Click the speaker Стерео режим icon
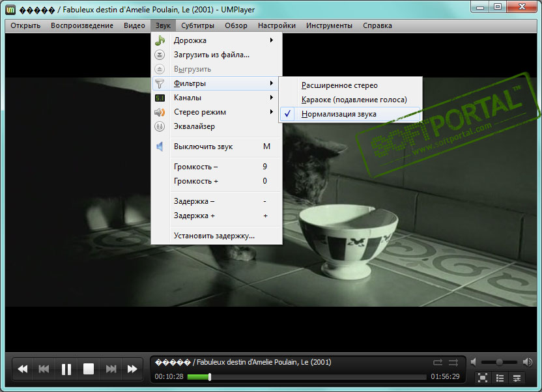This screenshot has width=542, height=392. [160, 112]
